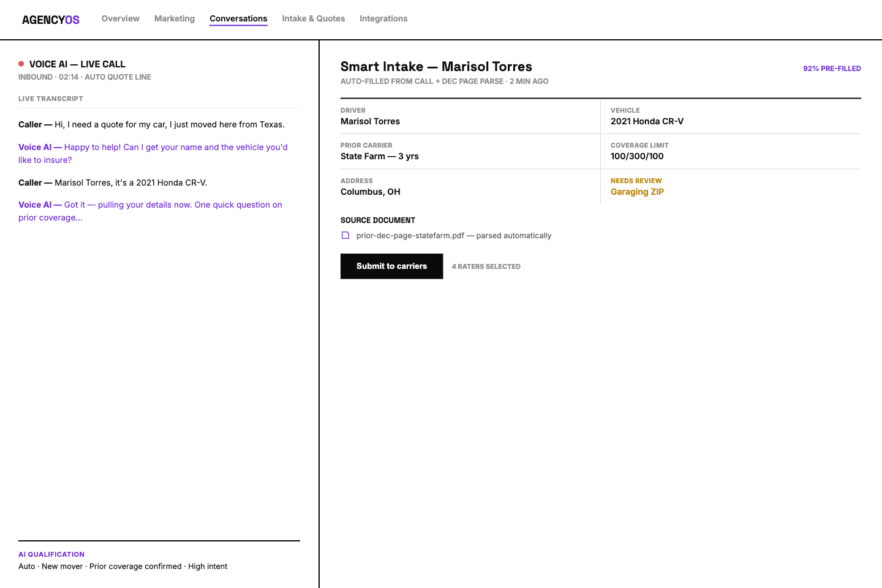Click Voice AI 'Happy to help' transcript line
The image size is (882, 588).
[153, 153]
